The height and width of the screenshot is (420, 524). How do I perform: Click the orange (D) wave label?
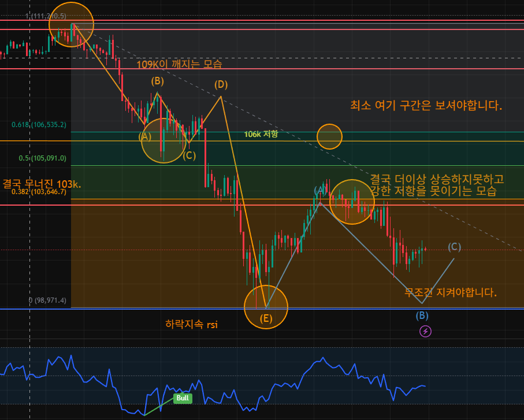[221, 84]
